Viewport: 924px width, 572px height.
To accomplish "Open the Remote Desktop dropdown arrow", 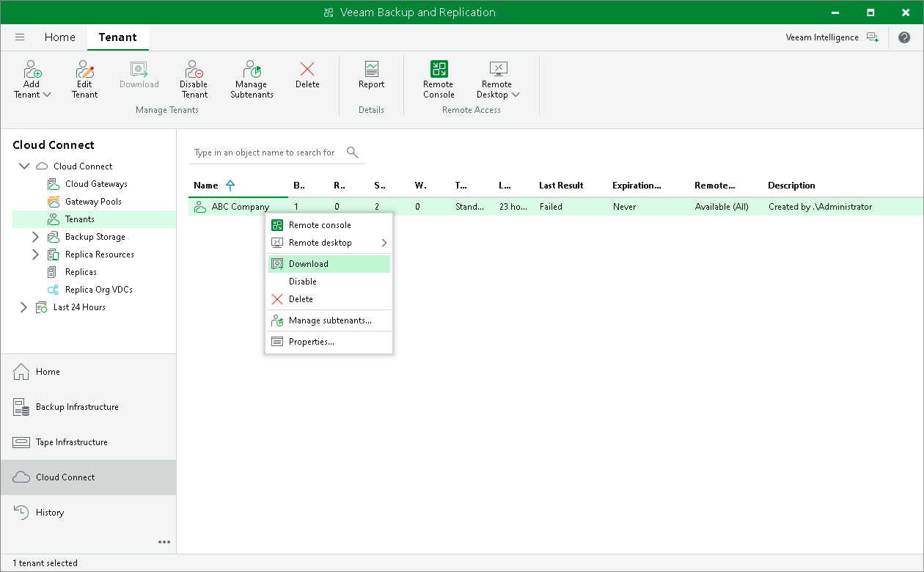I will 516,95.
